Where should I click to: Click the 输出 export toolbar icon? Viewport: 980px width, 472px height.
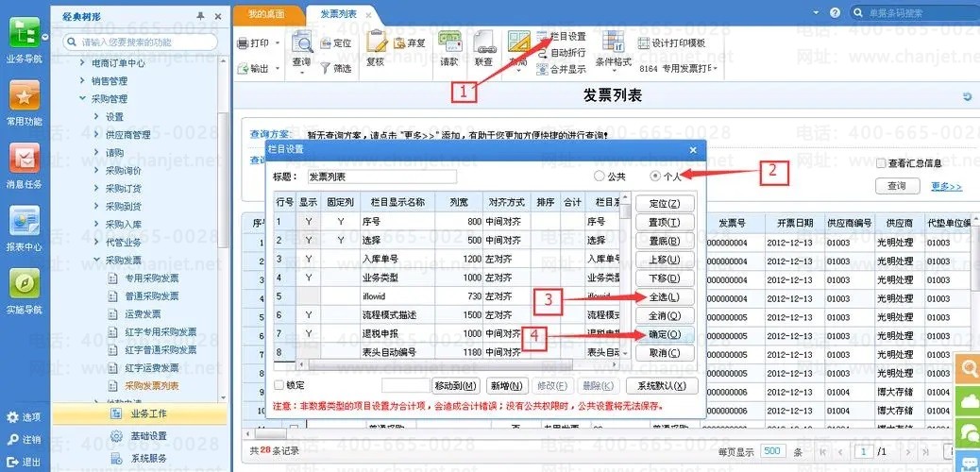point(244,69)
